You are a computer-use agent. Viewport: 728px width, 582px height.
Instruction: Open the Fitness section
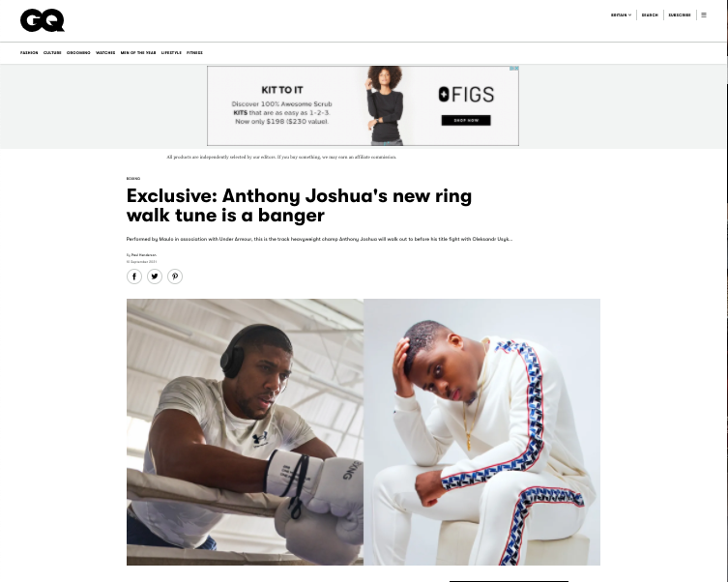(194, 53)
